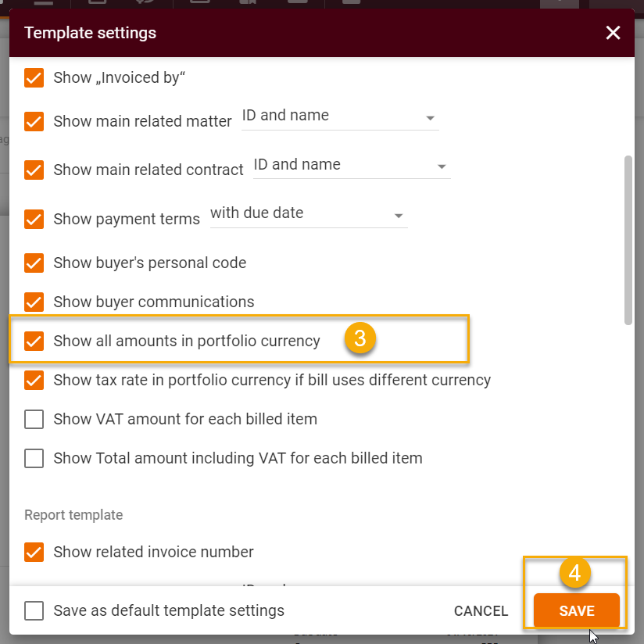Open the contract "ID and name" dropdown

coord(442,166)
